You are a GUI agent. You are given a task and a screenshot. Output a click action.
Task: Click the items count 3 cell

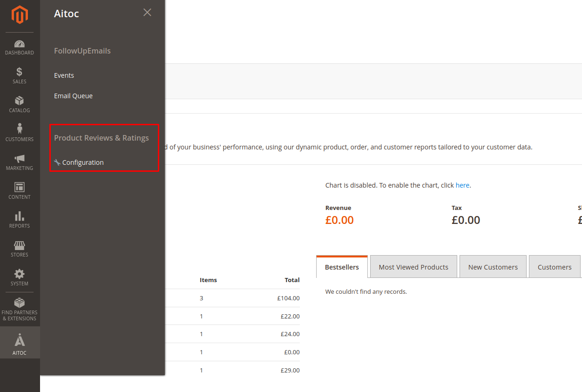pos(201,298)
